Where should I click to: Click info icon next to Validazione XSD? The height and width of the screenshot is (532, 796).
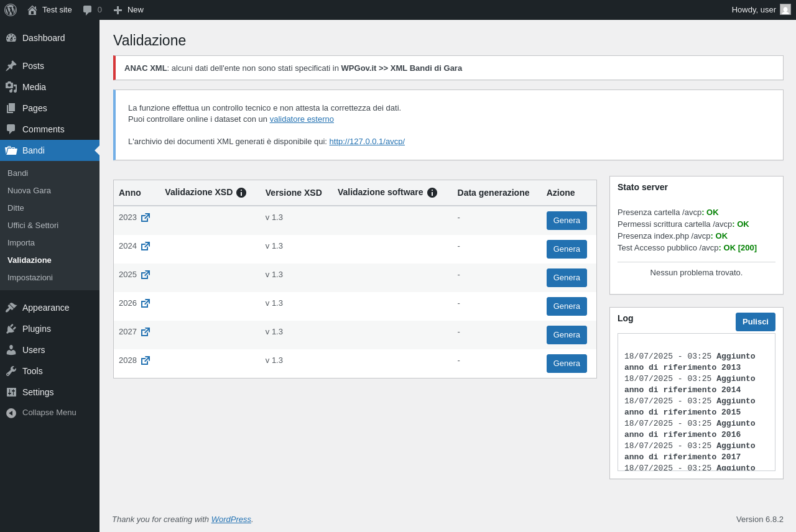pos(241,193)
